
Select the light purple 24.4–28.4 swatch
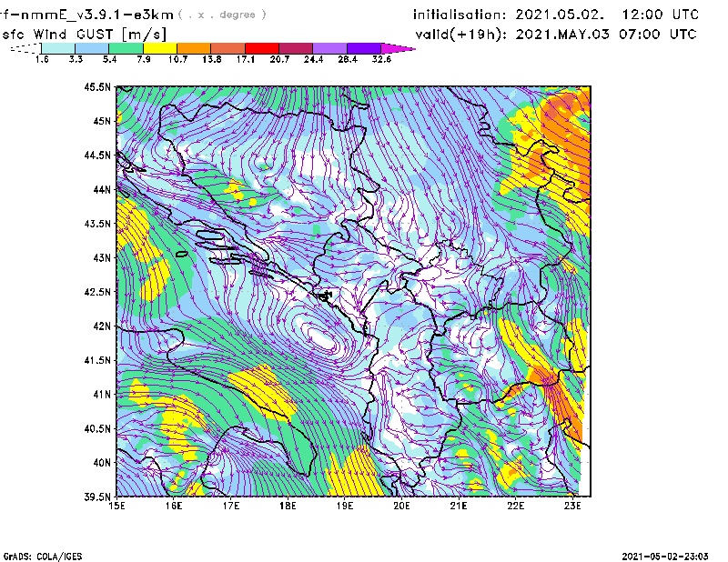pyautogui.click(x=330, y=48)
